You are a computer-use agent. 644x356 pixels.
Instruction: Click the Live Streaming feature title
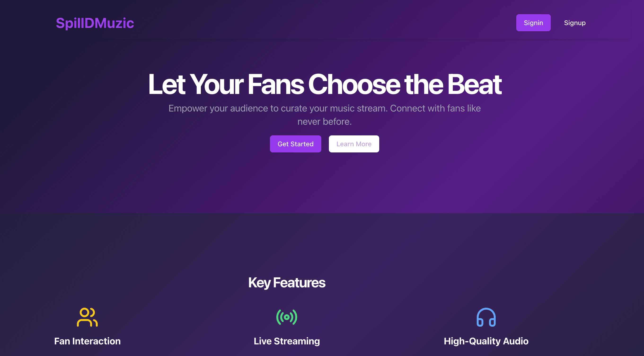coord(287,341)
